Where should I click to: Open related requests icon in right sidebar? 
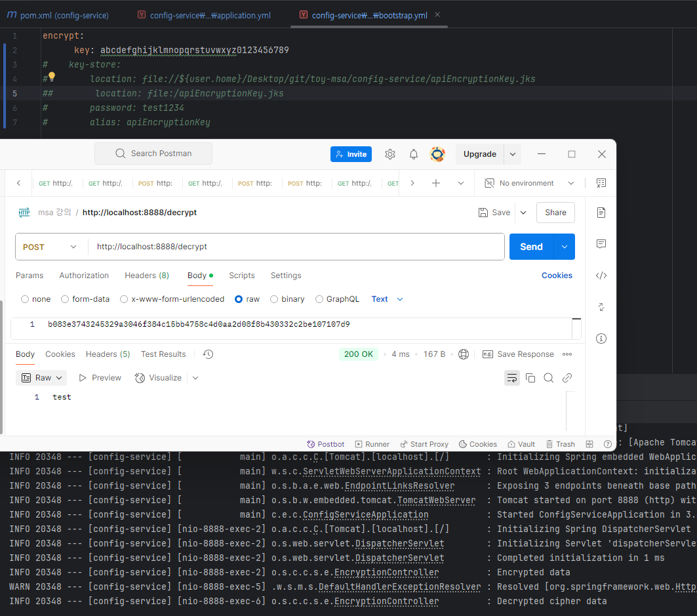[601, 307]
